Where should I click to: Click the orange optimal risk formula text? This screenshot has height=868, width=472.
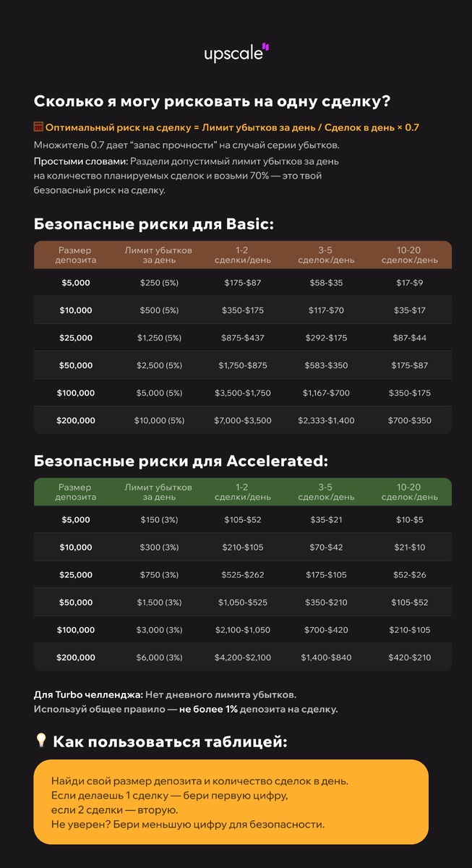(233, 127)
